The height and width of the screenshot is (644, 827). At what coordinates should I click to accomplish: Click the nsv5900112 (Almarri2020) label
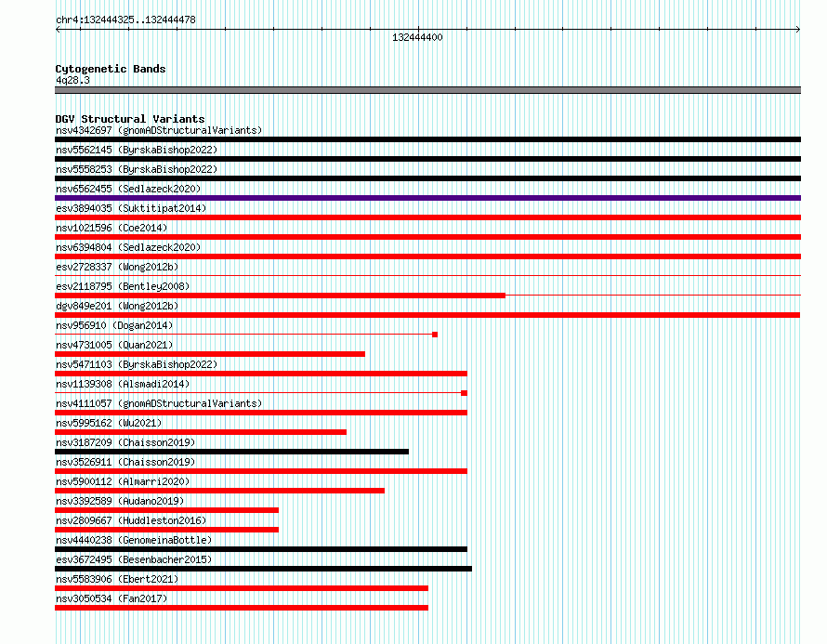[123, 481]
